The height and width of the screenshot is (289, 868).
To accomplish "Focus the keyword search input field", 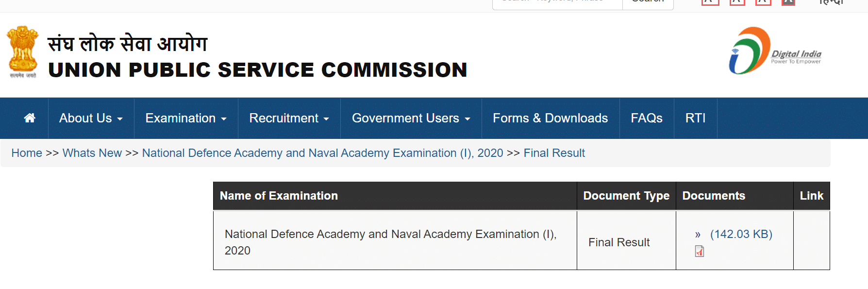I will (x=557, y=3).
